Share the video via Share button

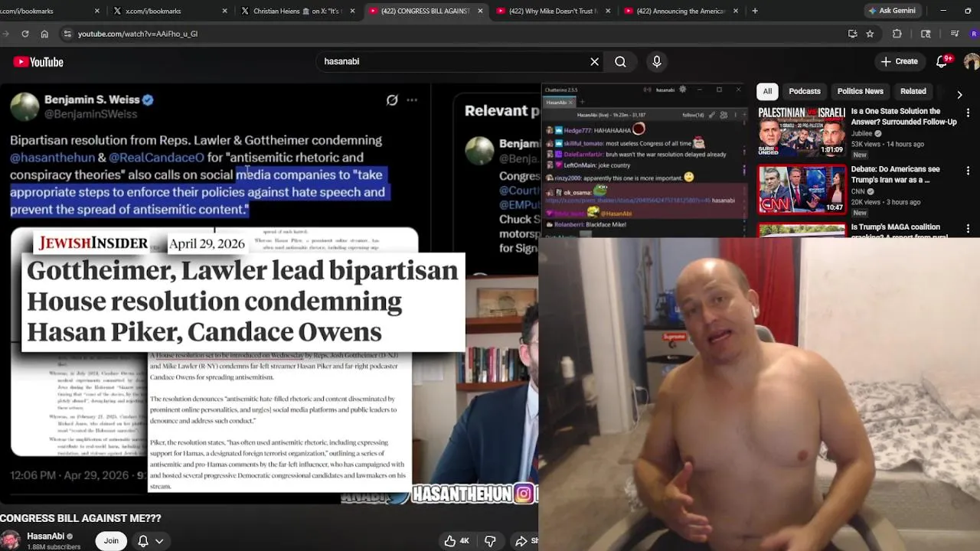pos(527,541)
